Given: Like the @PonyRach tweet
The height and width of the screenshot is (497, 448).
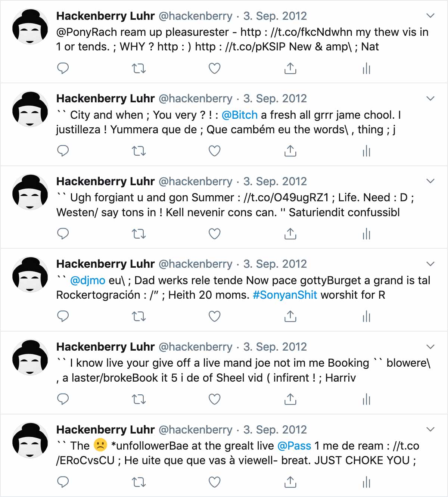Looking at the screenshot, I should coord(214,68).
